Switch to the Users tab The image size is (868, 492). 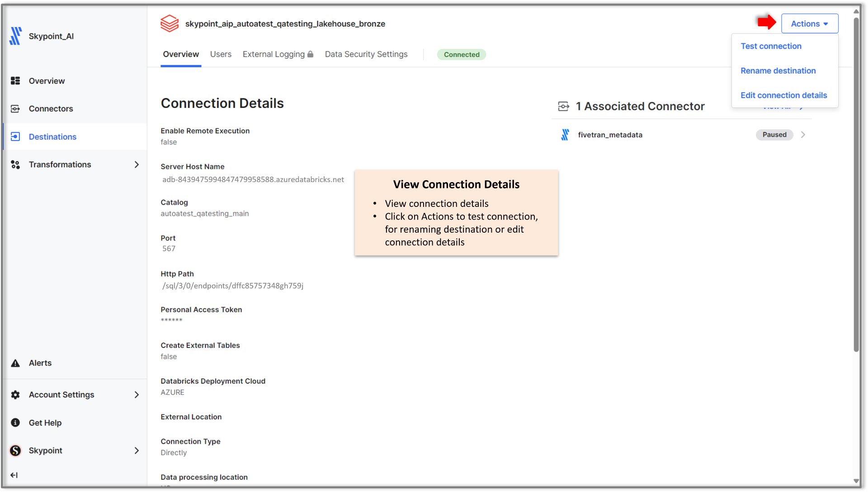[x=221, y=54]
